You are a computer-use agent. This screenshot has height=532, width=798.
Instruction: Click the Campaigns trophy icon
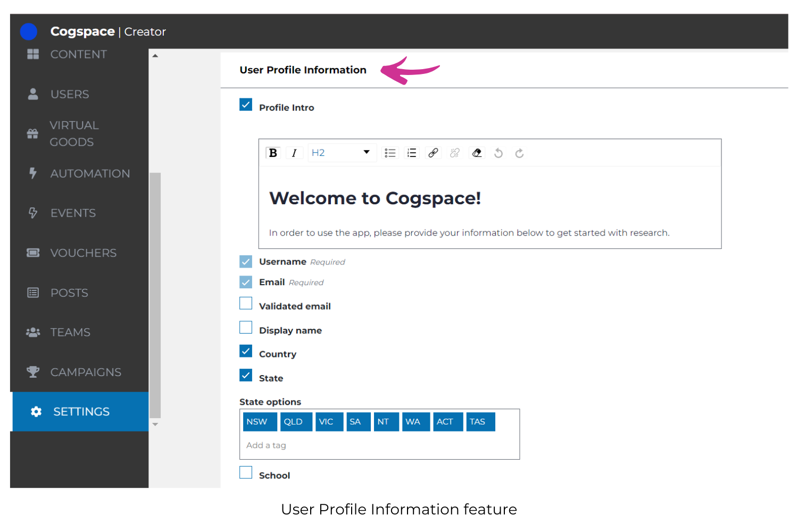click(x=33, y=372)
